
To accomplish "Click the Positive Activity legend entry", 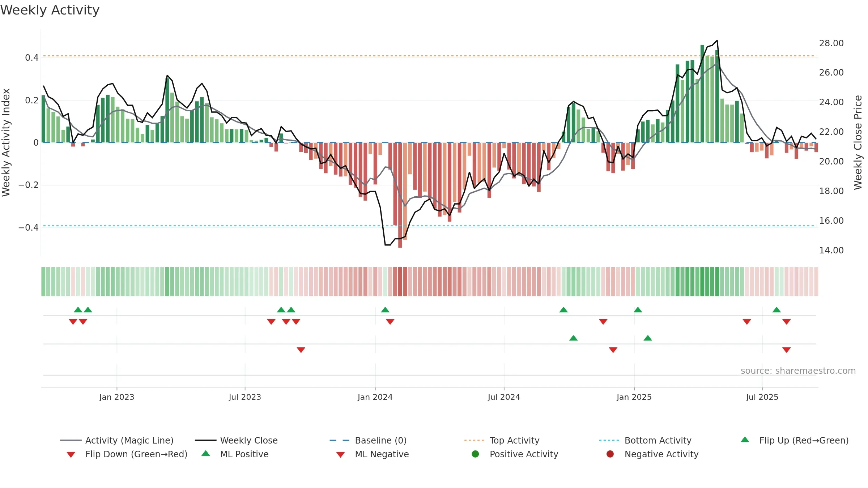I will pos(515,454).
